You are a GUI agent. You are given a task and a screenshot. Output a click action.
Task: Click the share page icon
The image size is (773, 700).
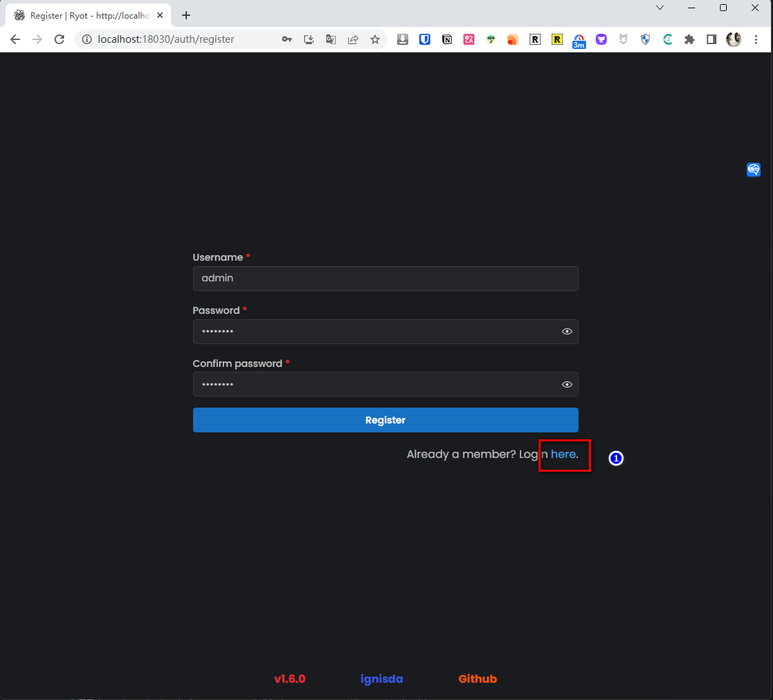click(x=353, y=40)
